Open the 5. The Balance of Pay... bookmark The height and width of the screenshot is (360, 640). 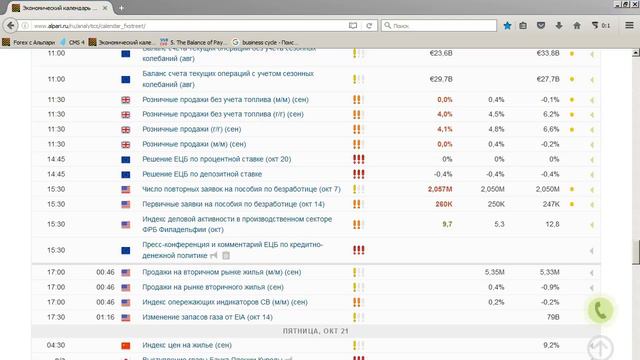[x=193, y=42]
